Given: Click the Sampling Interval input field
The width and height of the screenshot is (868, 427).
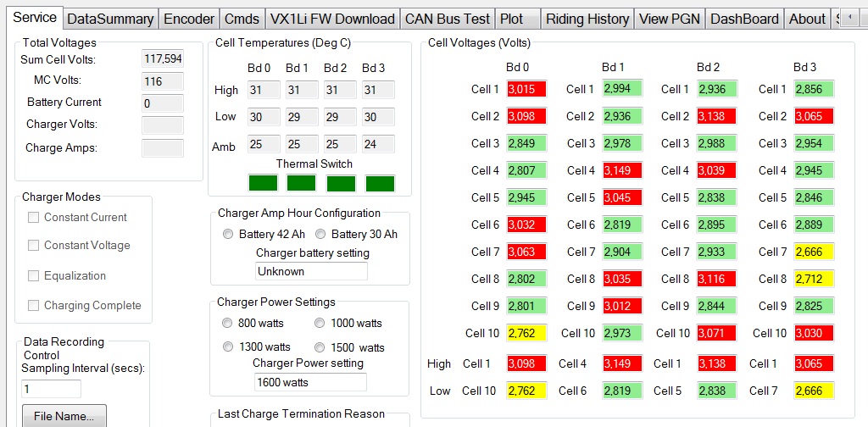Looking at the screenshot, I should point(51,389).
